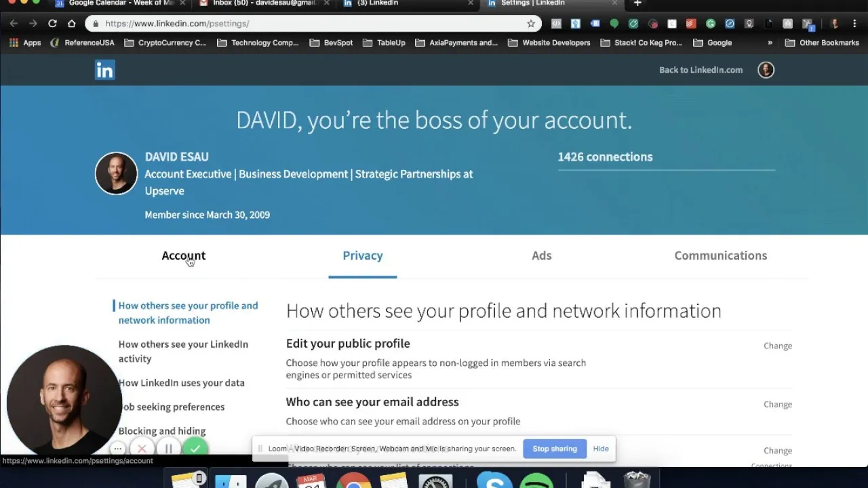The image size is (868, 488).
Task: Switch to the Account settings tab
Action: coord(183,256)
